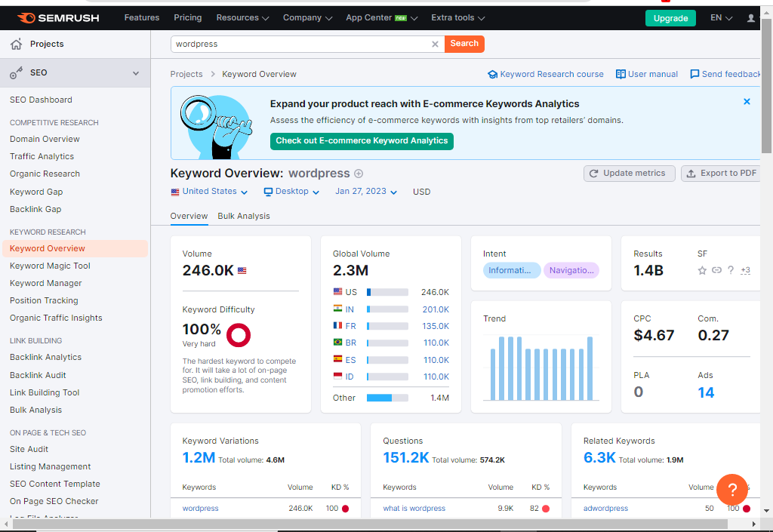Click the link SERP feature icon
This screenshot has width=773, height=532.
pos(717,270)
